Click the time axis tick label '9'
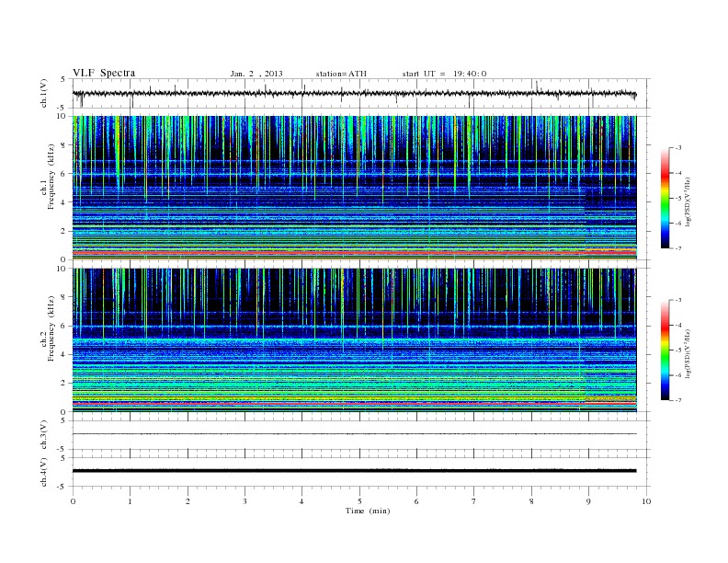The image size is (728, 563). click(588, 501)
